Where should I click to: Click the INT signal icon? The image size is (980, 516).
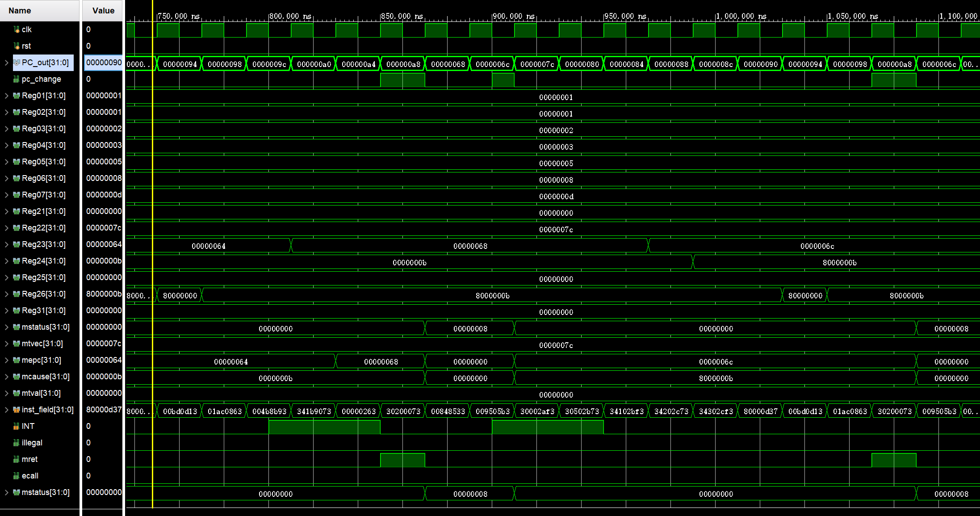click(x=17, y=426)
